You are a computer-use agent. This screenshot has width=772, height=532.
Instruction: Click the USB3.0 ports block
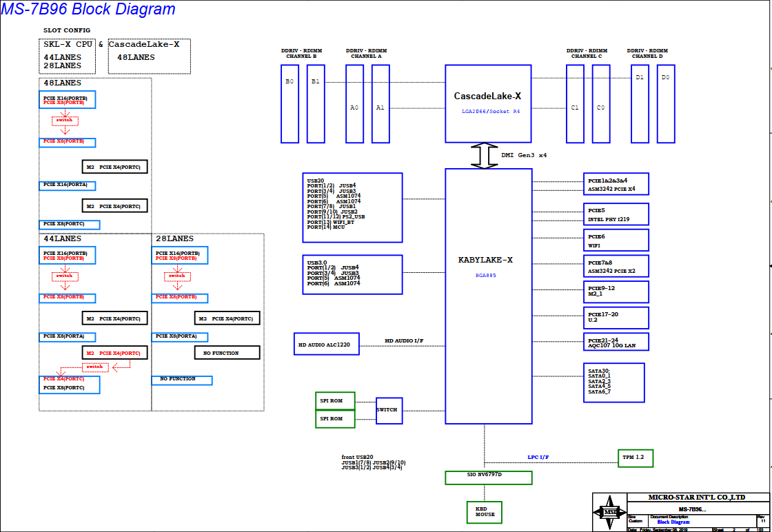pos(352,274)
